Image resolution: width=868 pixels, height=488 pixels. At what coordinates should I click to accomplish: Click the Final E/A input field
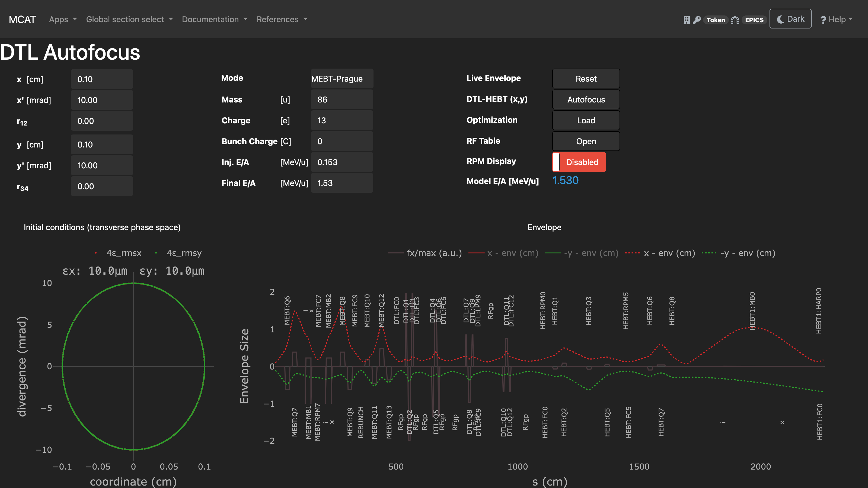[342, 183]
